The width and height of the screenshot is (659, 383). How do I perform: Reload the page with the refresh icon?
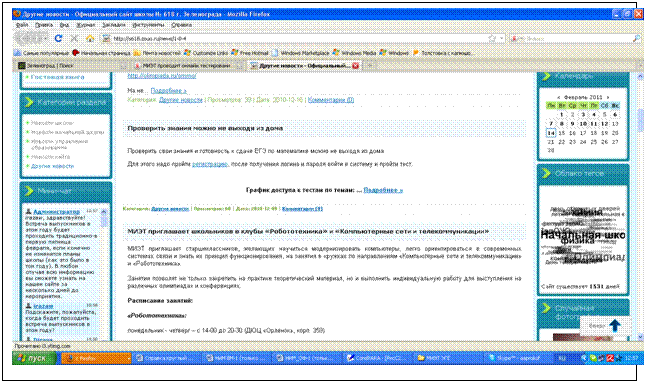[x=58, y=38]
